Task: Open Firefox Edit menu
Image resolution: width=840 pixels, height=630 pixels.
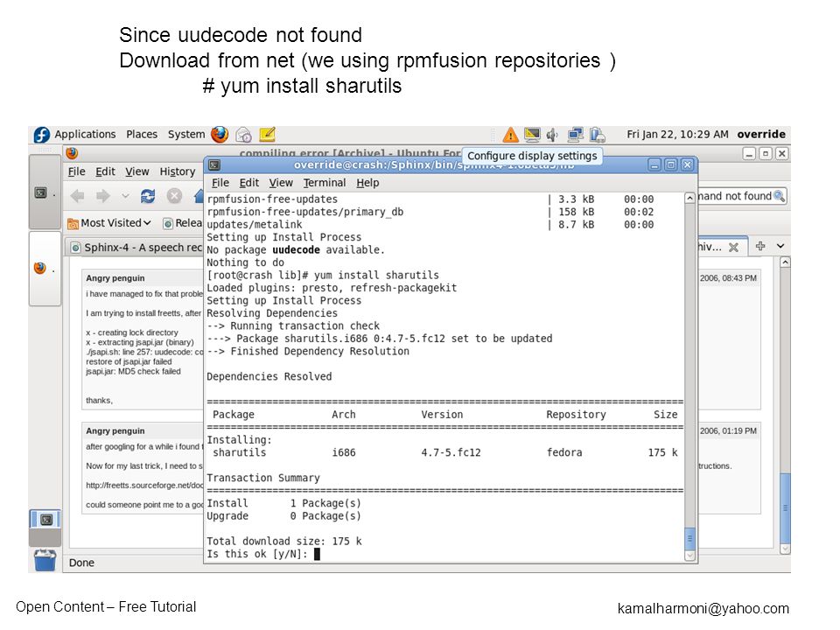Action: click(x=105, y=171)
